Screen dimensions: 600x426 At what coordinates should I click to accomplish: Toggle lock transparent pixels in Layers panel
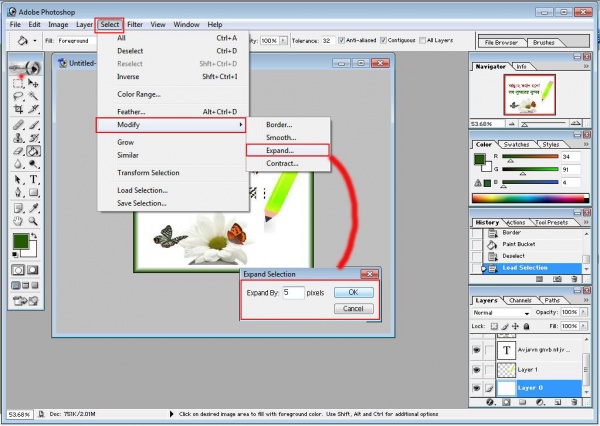coord(494,326)
